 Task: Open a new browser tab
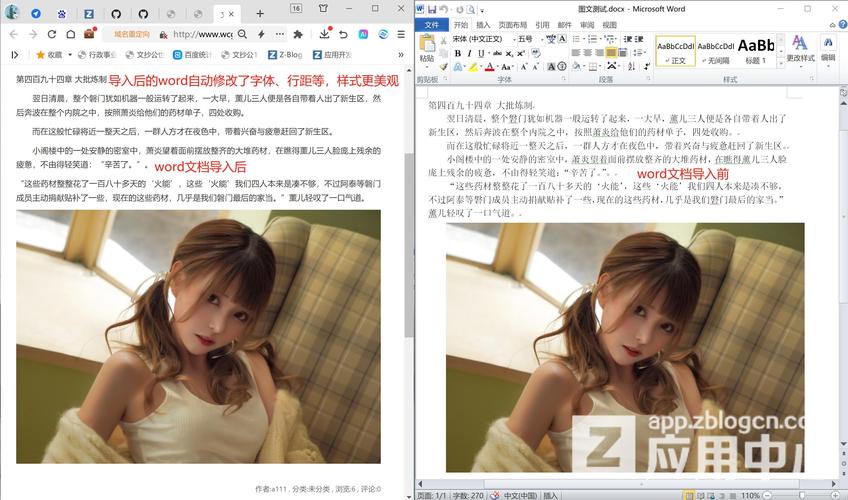point(260,14)
